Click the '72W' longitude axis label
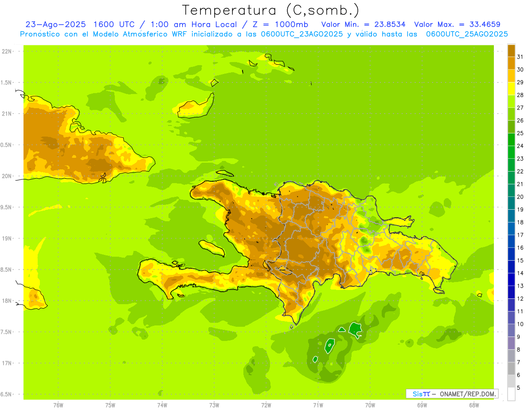The image size is (532, 411). coord(266,405)
